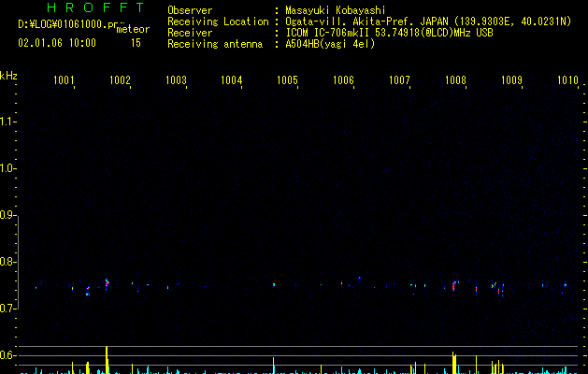Click the date 02.01.06 10:00
The width and height of the screenshot is (588, 374).
(57, 43)
